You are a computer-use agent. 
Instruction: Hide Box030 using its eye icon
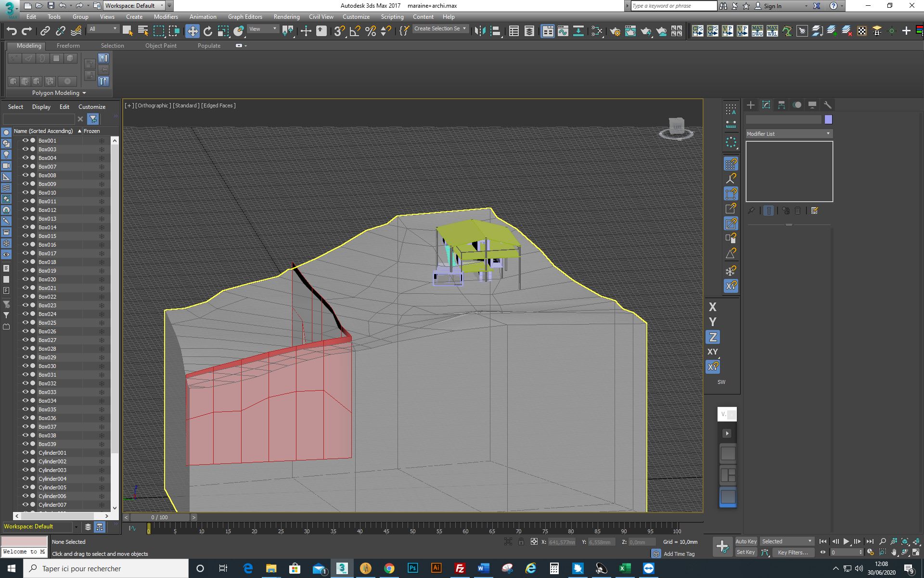(25, 366)
